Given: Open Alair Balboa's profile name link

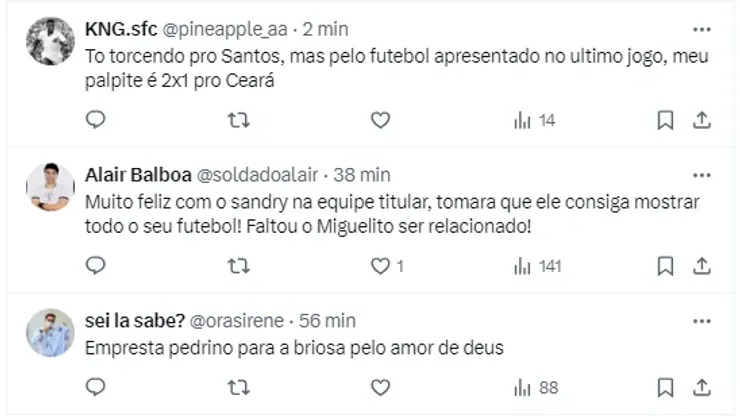Looking at the screenshot, I should 137,175.
